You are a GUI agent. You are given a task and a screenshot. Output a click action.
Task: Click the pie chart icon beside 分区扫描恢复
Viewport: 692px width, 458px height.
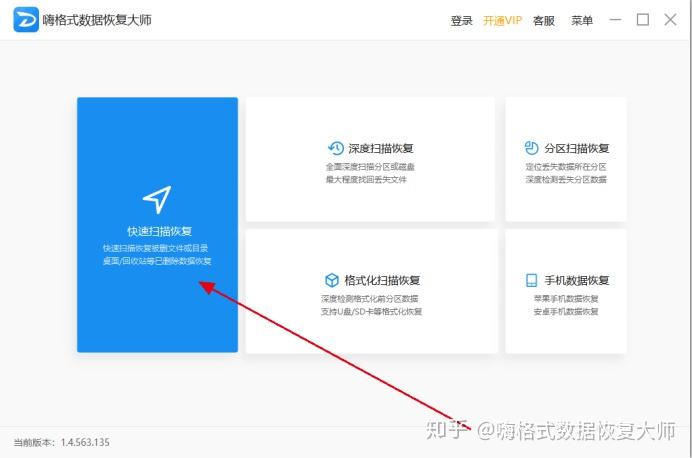[531, 148]
